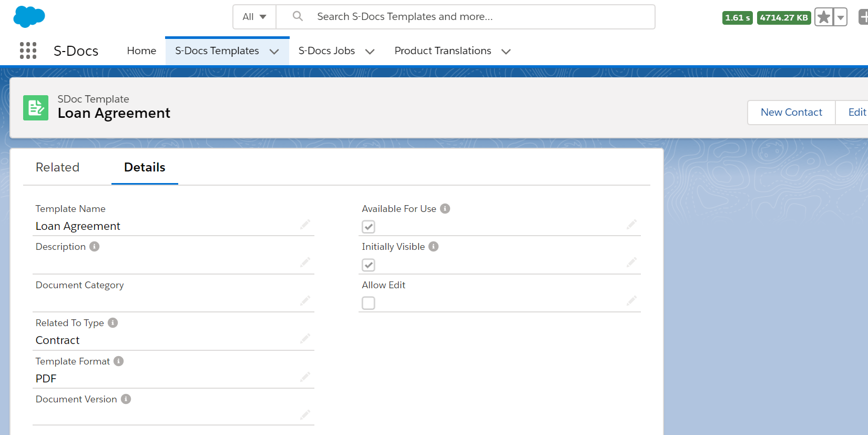
Task: Expand Product Translations tab chevron
Action: tap(506, 52)
